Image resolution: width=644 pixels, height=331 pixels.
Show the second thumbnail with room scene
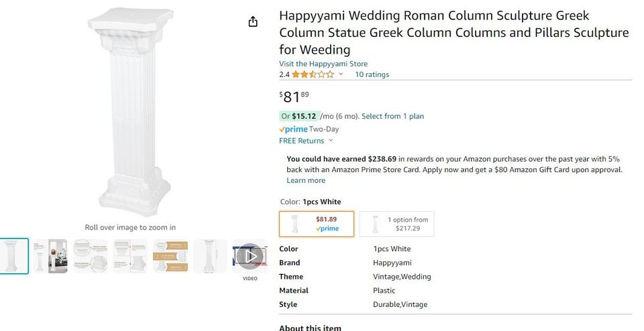coord(50,256)
